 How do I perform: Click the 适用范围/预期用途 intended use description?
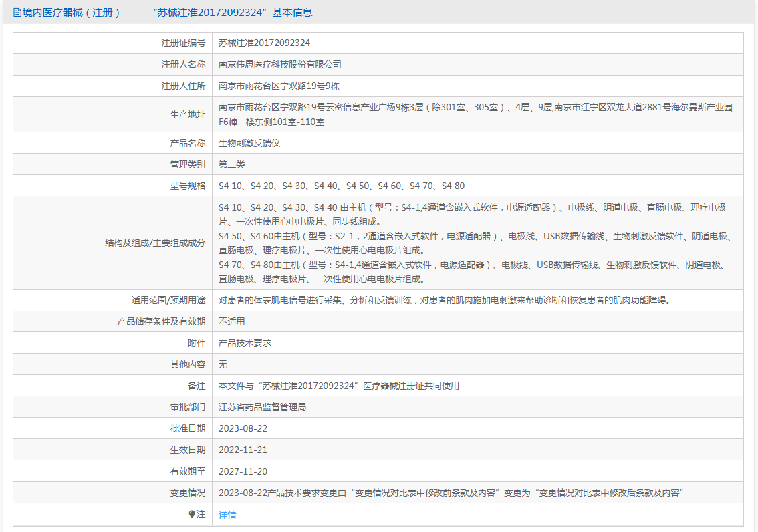pos(445,300)
